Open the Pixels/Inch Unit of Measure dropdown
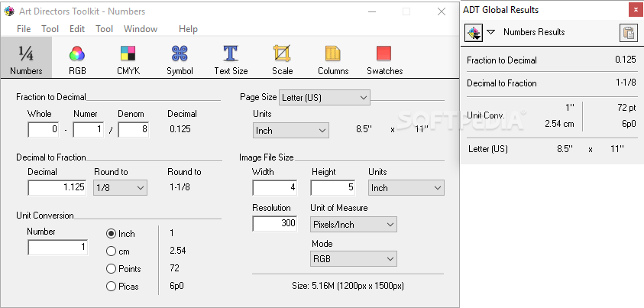The width and height of the screenshot is (644, 308). [x=354, y=224]
